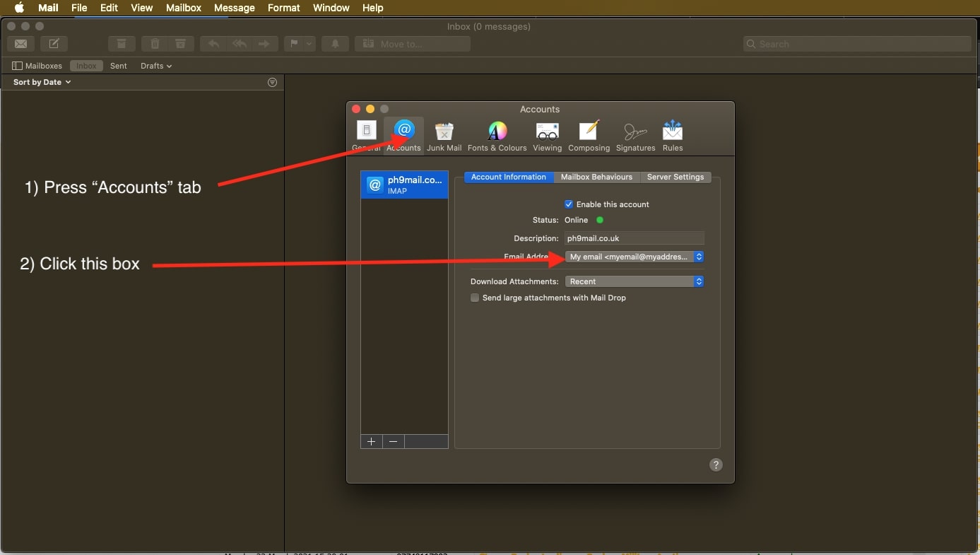Screen dimensions: 980x555
Task: Uncheck Enable this account checkbox
Action: (569, 204)
